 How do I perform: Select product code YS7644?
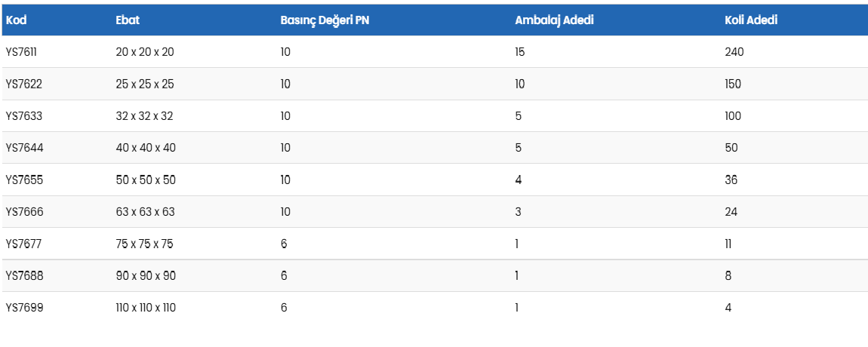click(x=24, y=148)
